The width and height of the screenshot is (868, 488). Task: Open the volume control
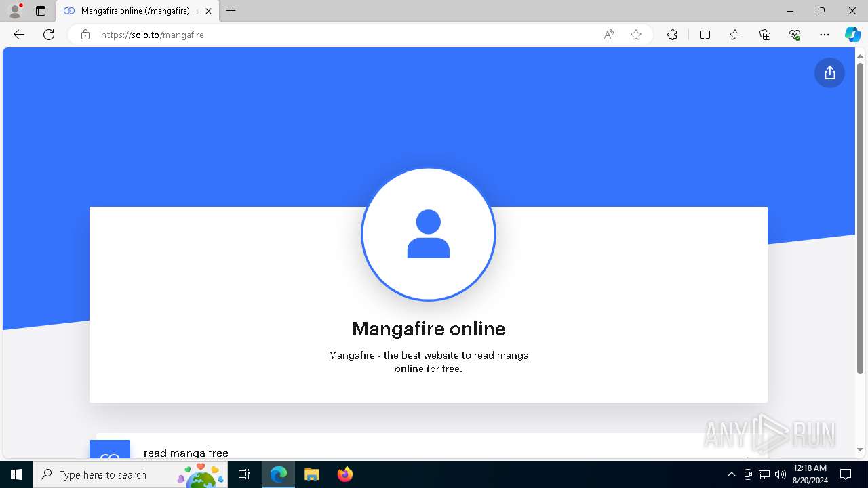pyautogui.click(x=781, y=474)
